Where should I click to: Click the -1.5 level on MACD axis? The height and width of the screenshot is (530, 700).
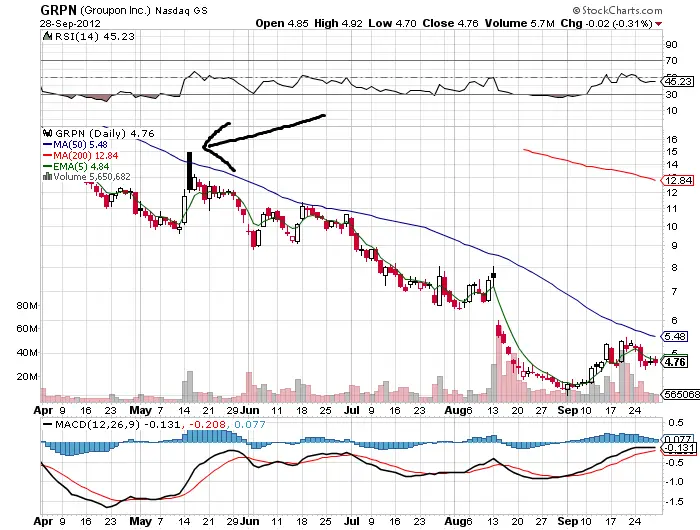click(674, 501)
